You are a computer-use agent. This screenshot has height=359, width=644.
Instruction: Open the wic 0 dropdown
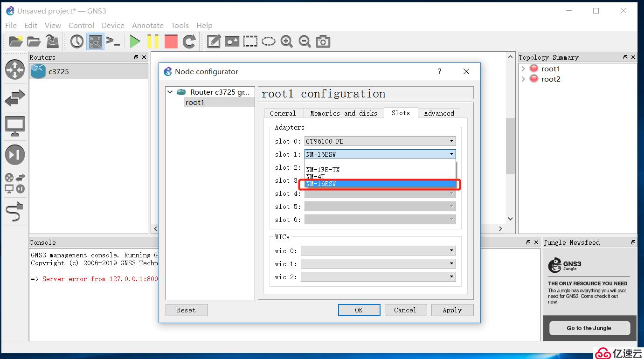click(x=378, y=251)
